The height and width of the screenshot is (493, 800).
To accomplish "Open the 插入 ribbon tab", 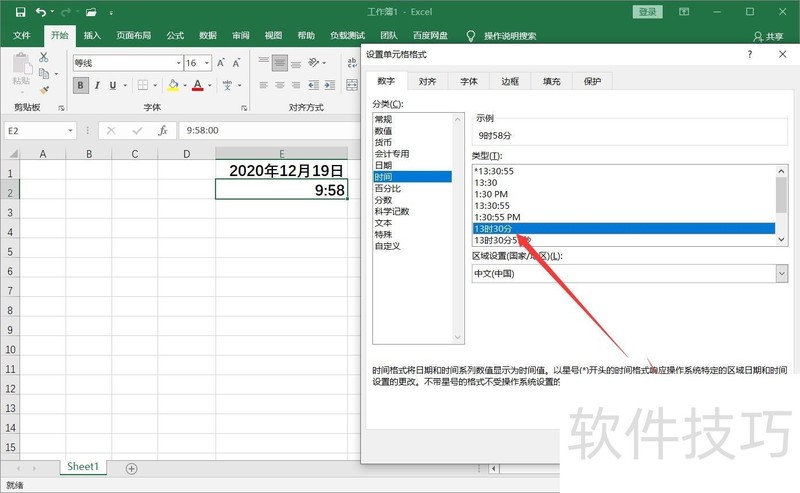I will 92,35.
